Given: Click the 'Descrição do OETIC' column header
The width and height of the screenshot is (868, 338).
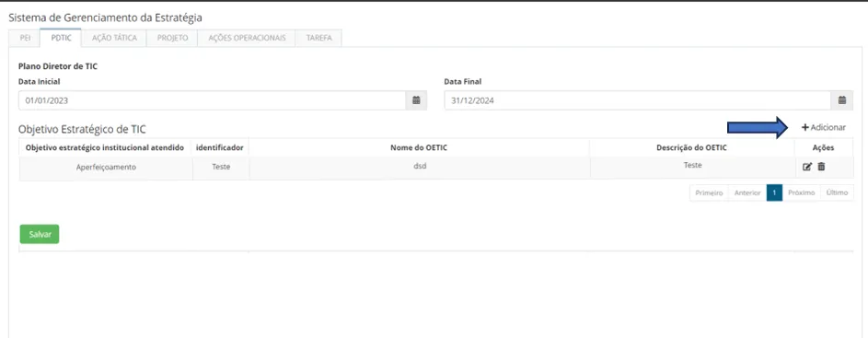Looking at the screenshot, I should tap(691, 147).
